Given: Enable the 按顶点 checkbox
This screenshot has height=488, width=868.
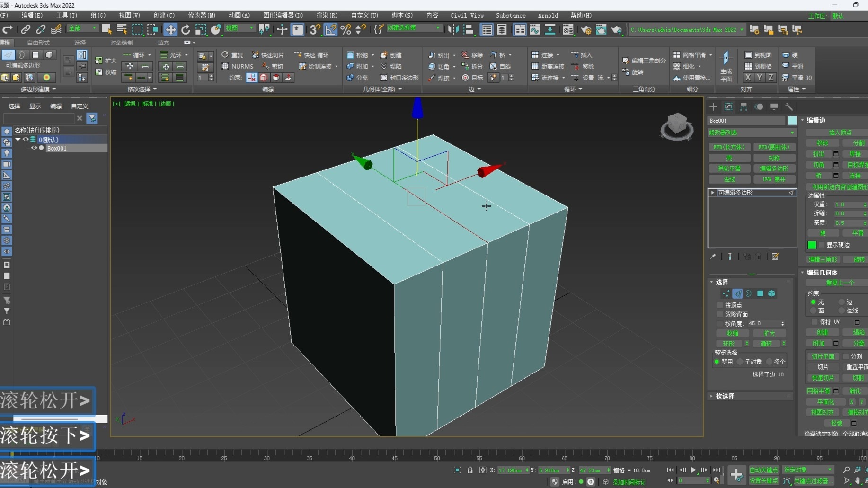Looking at the screenshot, I should click(720, 305).
